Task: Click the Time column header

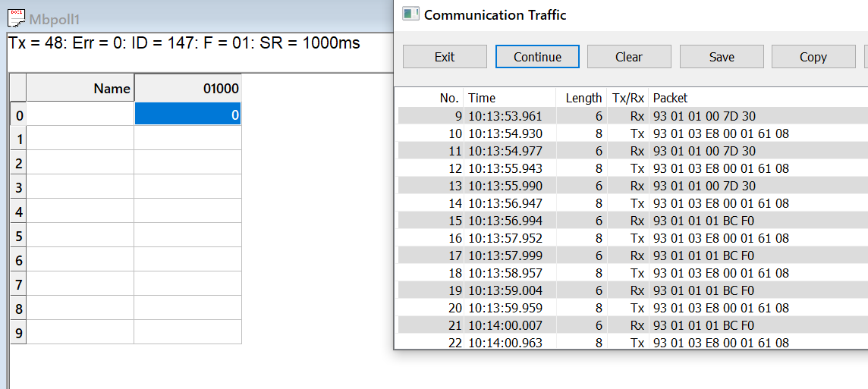Action: (482, 98)
